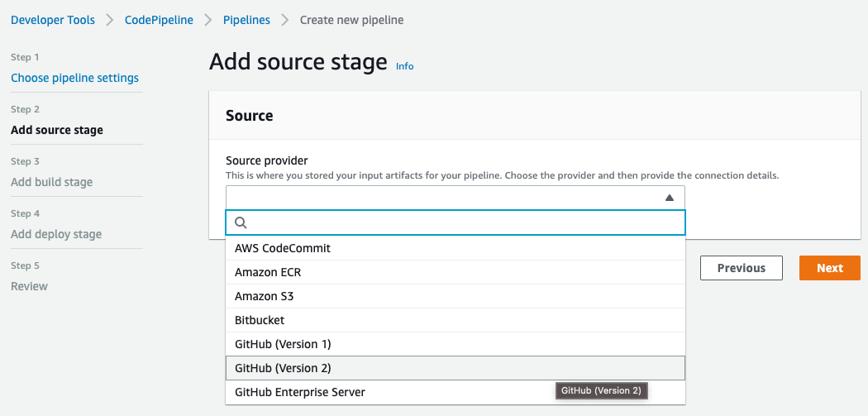The width and height of the screenshot is (868, 416).
Task: Click the Previous button
Action: click(742, 268)
